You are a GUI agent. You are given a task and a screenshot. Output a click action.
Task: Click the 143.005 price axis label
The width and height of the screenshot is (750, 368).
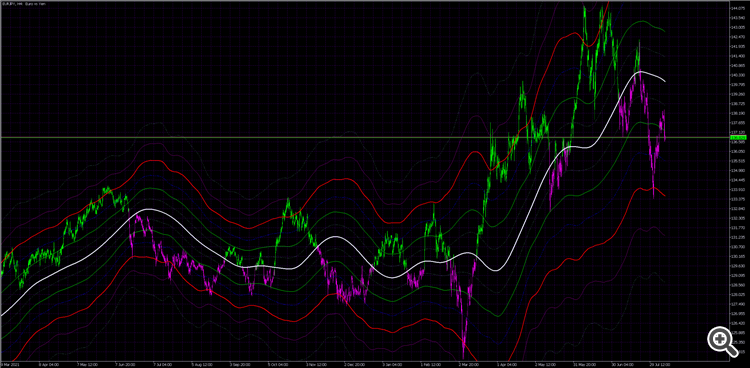tap(737, 28)
